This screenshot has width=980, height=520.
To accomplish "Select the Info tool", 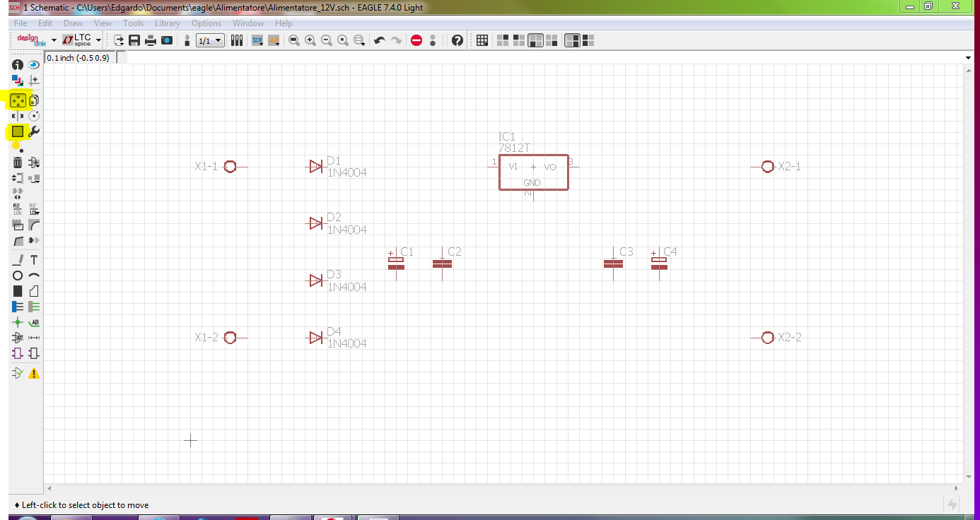I will 18,65.
